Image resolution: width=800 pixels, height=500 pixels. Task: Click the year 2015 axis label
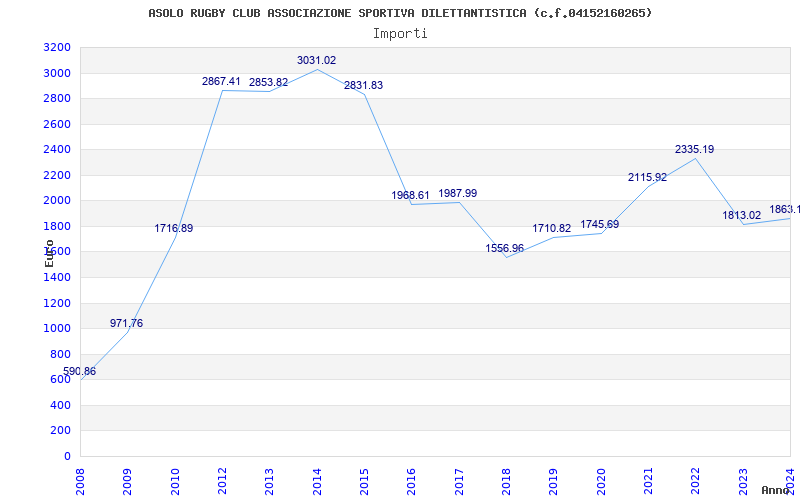[x=364, y=482]
